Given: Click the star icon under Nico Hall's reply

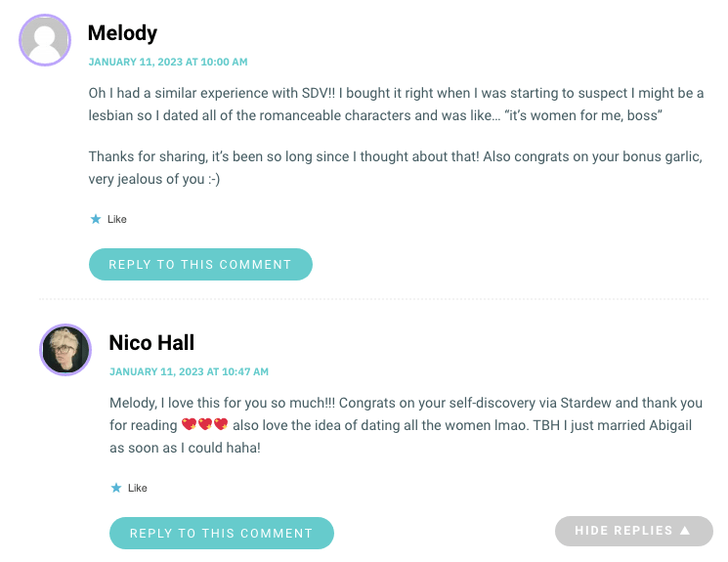Looking at the screenshot, I should coord(116,488).
